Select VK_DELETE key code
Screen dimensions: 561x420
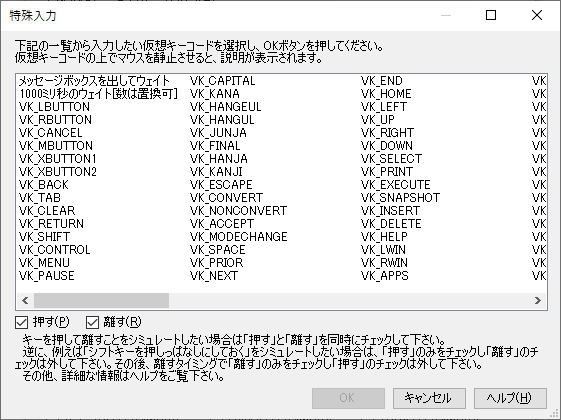[391, 224]
